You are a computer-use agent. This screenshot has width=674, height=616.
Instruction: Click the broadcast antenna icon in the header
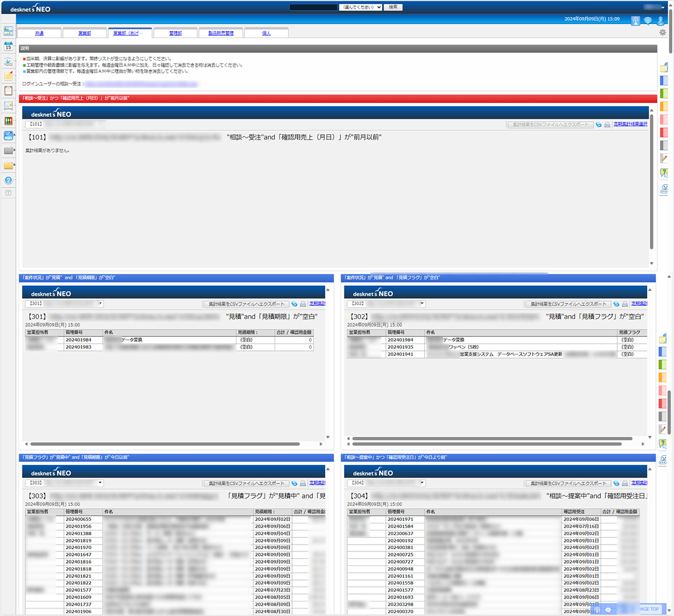635,21
